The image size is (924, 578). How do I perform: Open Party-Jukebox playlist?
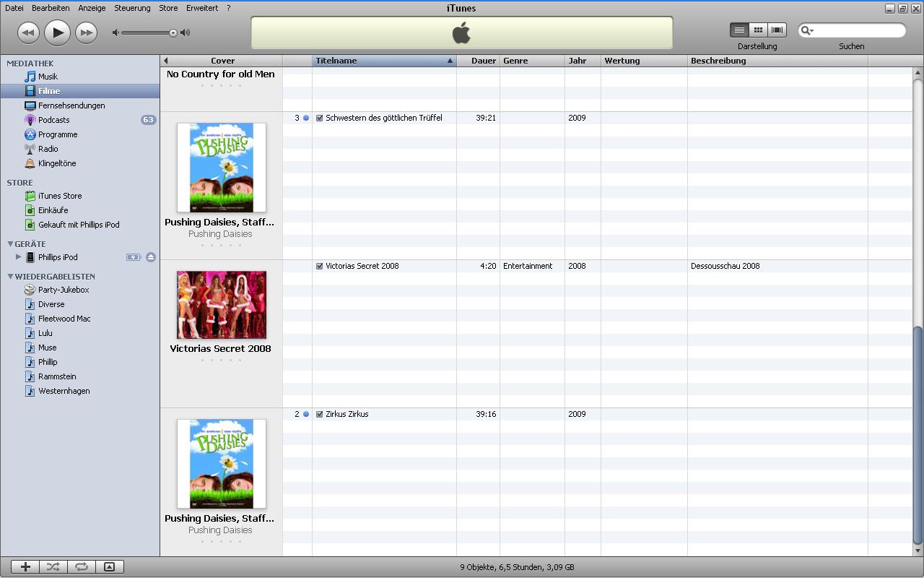click(79, 290)
